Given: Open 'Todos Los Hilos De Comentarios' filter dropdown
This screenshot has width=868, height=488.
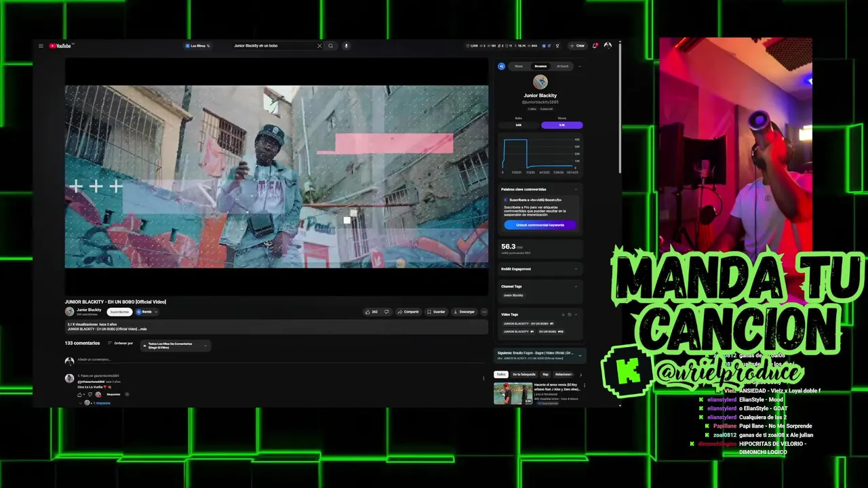Looking at the screenshot, I should 175,346.
